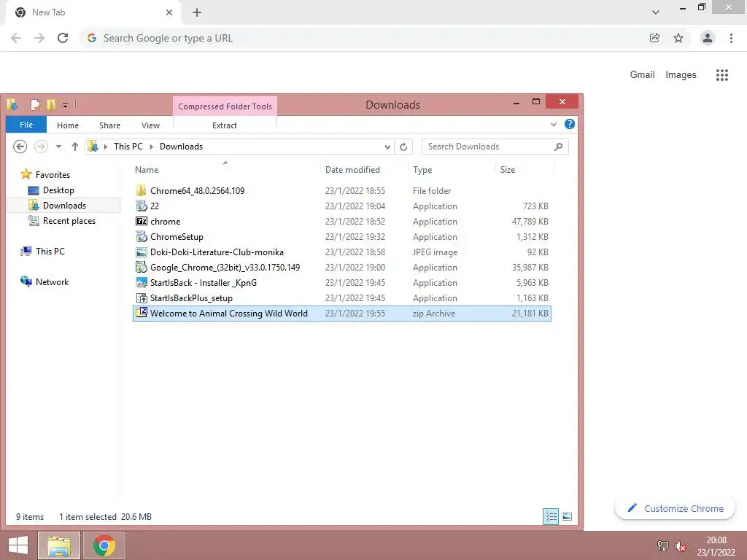747x560 pixels.
Task: Open the Google apps grid
Action: (721, 75)
